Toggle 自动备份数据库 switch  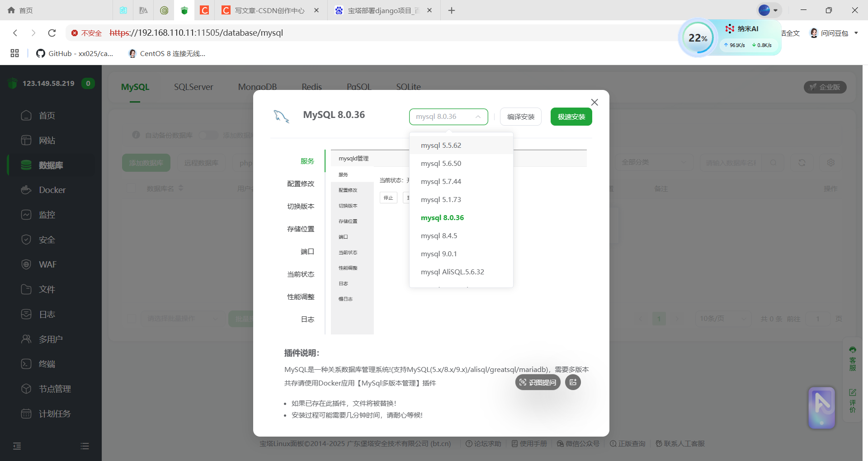tap(208, 135)
